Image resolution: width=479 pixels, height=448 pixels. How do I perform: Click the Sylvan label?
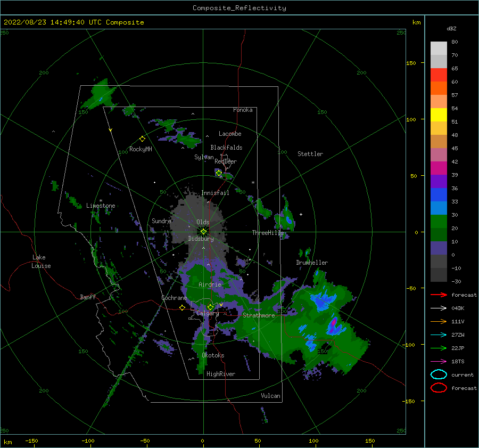[204, 157]
